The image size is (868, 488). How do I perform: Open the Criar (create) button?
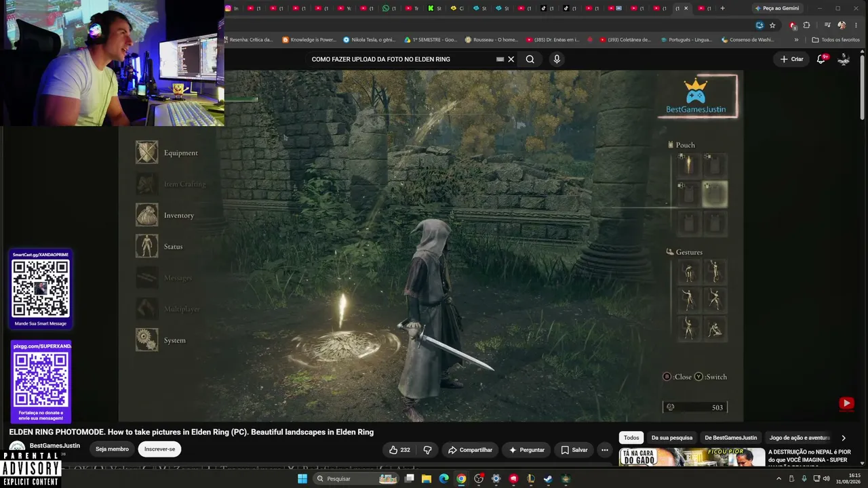point(791,59)
